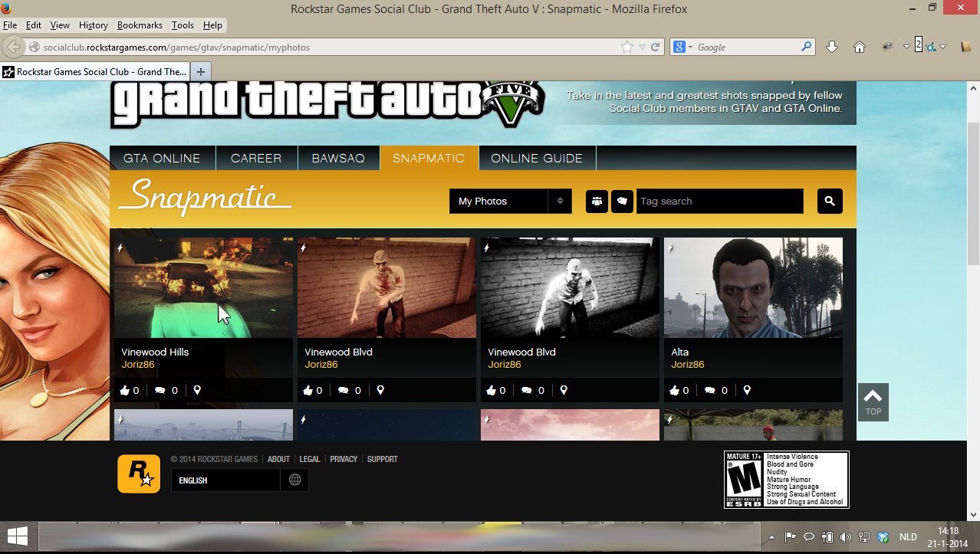Click the volume icon in the system tray
Screen dimensions: 980x554
(845, 537)
